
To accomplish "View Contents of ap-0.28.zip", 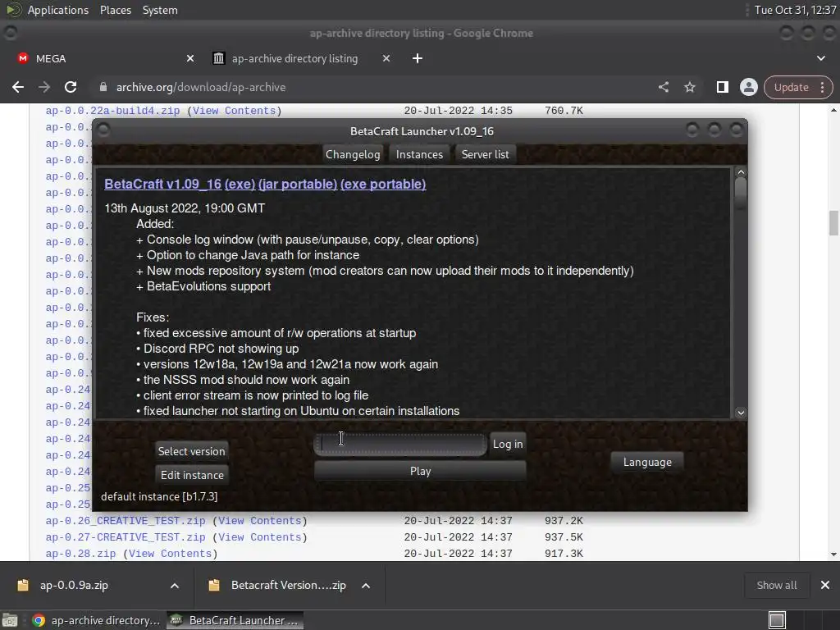I will [x=171, y=554].
